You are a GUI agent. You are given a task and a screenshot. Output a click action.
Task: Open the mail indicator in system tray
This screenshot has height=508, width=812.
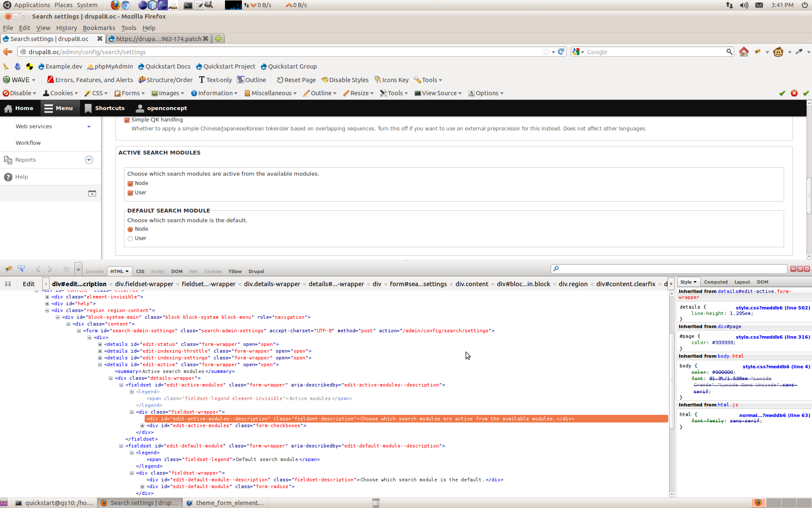(759, 5)
